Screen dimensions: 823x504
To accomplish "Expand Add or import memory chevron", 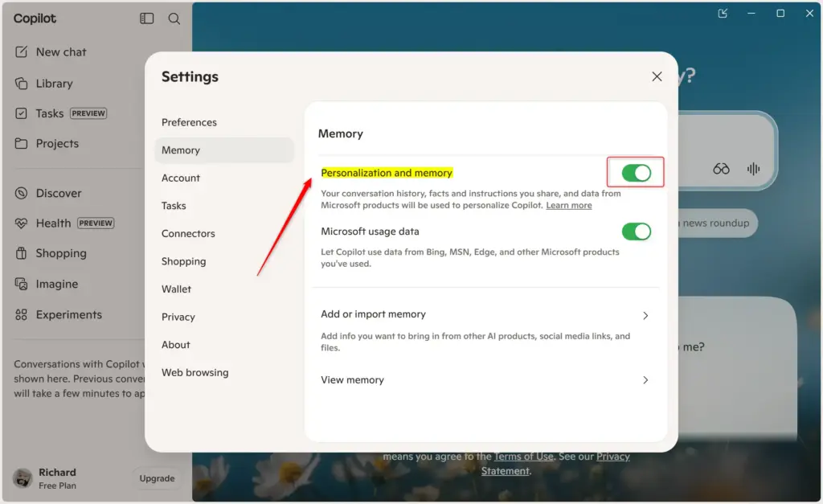I will click(x=645, y=316).
